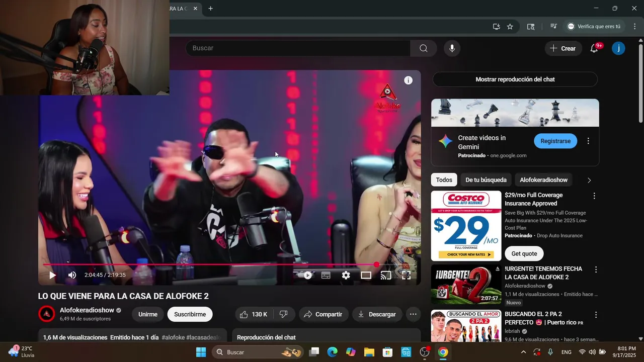Click #alofoke hashtag in description
Image resolution: width=644 pixels, height=362 pixels.
(173, 337)
